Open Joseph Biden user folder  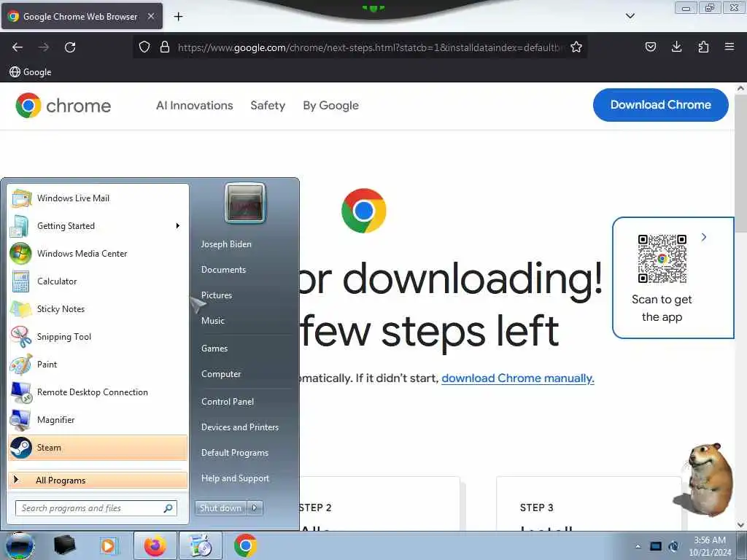[x=226, y=244]
